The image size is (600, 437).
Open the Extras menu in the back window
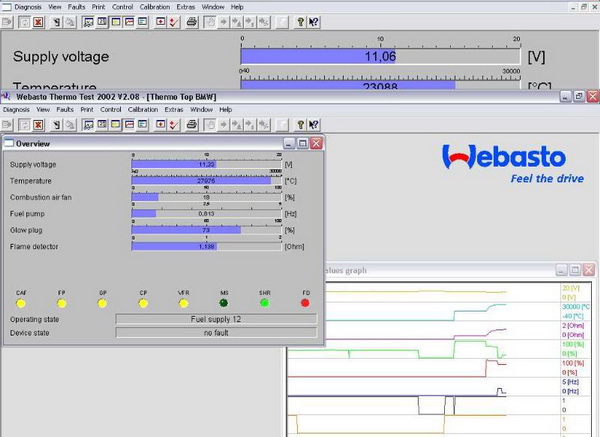(186, 7)
